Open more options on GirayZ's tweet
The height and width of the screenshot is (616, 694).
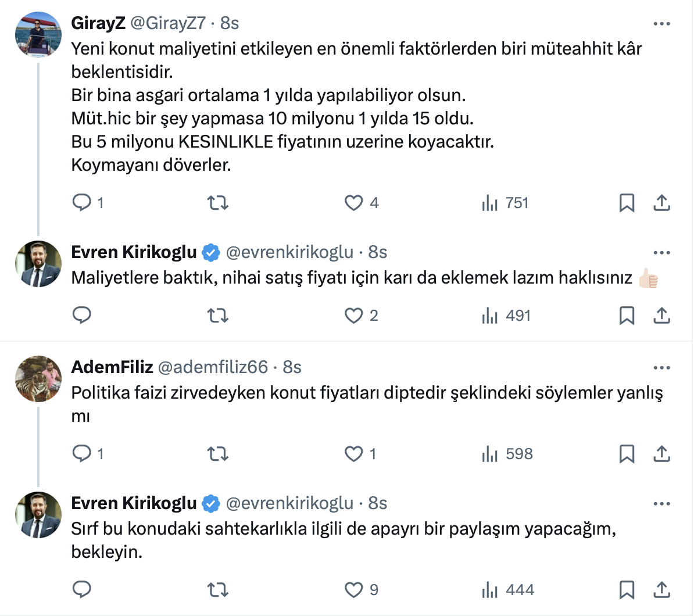[661, 24]
